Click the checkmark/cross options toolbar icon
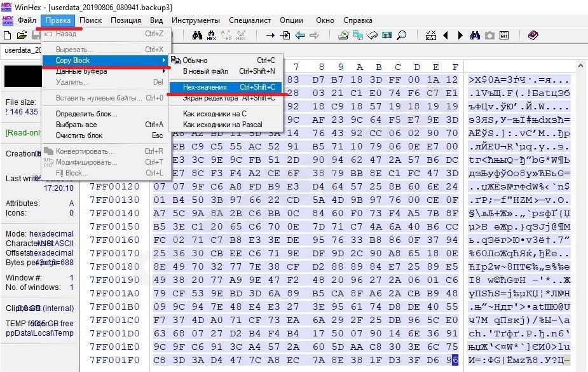588x372 pixels. pos(431,35)
